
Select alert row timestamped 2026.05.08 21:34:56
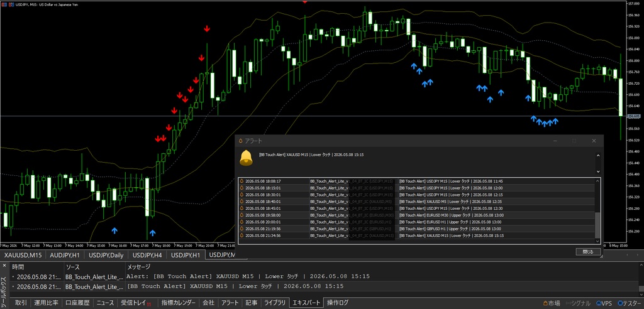(x=416, y=236)
